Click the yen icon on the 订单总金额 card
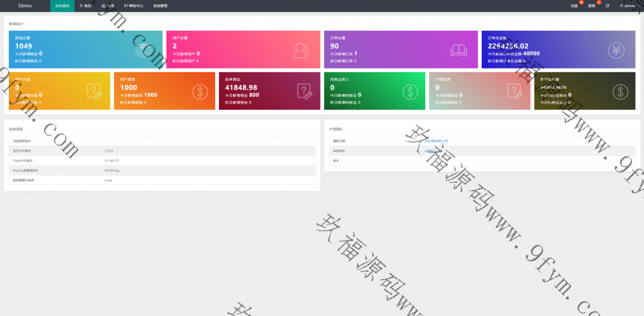Viewport: 644px width, 316px height. click(x=617, y=50)
